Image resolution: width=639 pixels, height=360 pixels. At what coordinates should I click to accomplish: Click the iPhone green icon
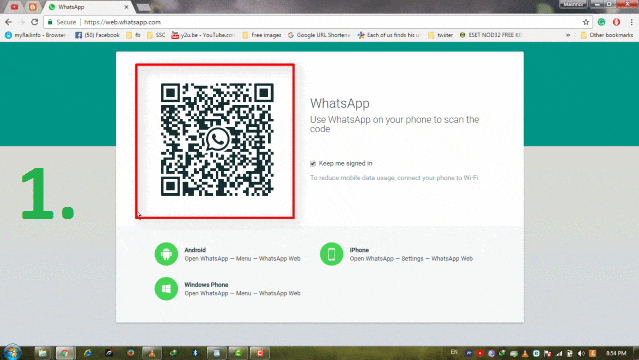[x=331, y=254]
